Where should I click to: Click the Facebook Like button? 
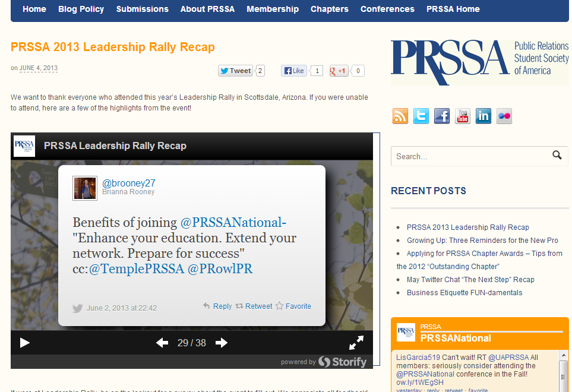point(295,71)
